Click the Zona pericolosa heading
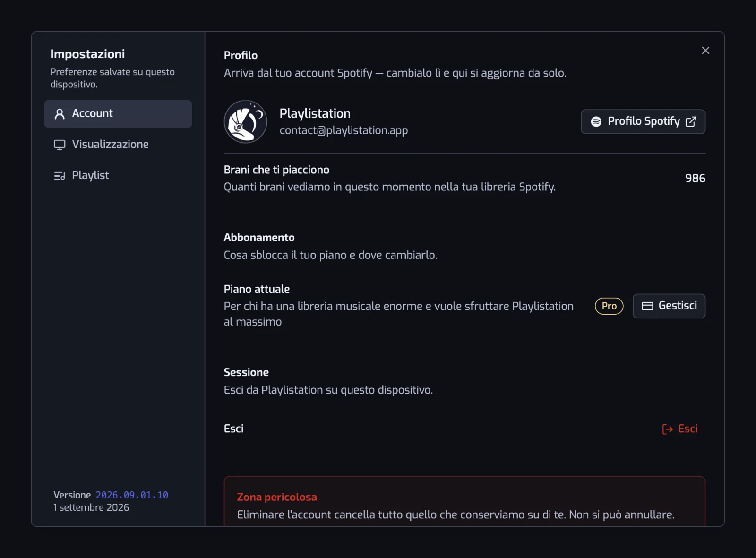The height and width of the screenshot is (558, 756). pos(277,497)
